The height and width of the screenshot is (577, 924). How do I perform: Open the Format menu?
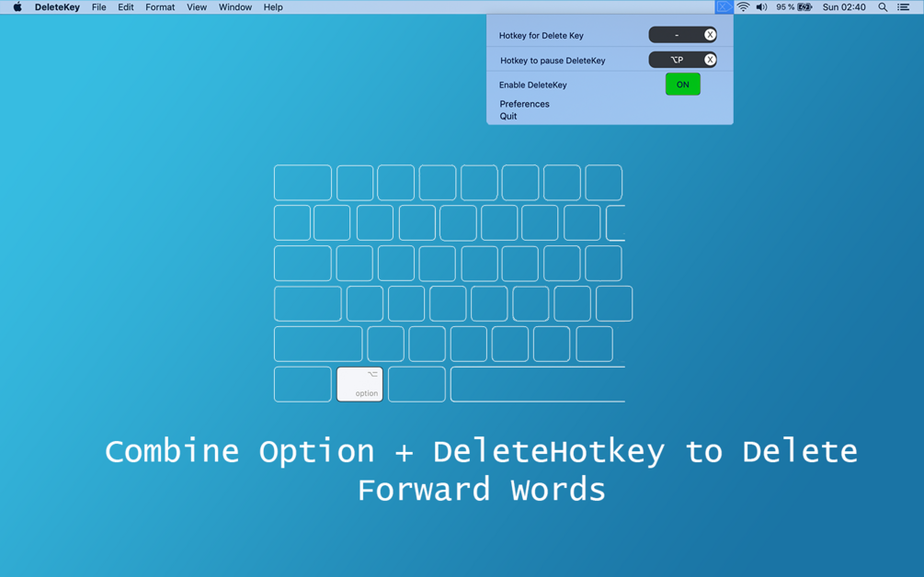pos(160,7)
